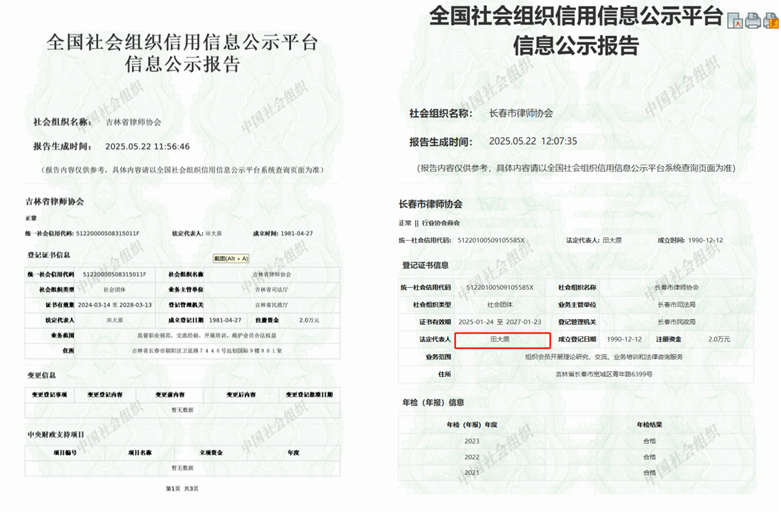Screen dimensions: 781x512
Task: Click the export-to-PDF icon at top right
Action: [735, 19]
